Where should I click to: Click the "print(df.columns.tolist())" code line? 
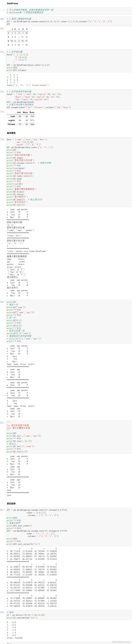pos(21,163)
